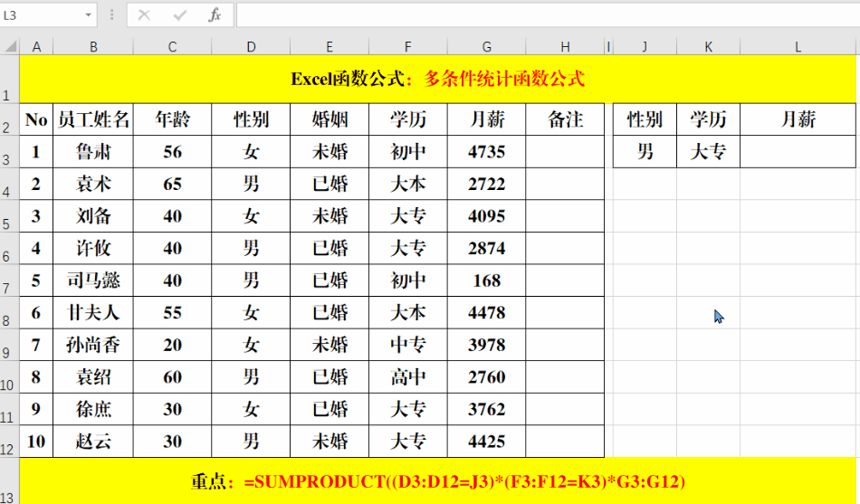This screenshot has width=860, height=504.
Task: Click salary cell '2722'
Action: coord(486,184)
